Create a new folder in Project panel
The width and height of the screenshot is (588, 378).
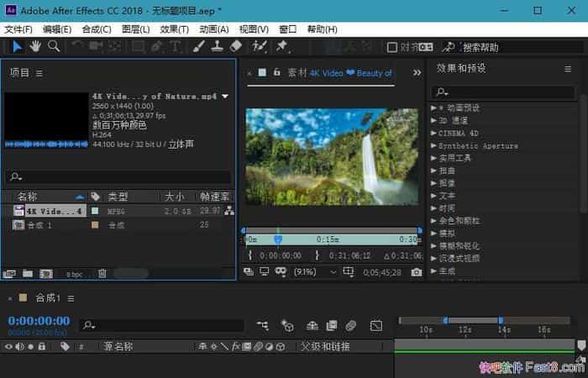[x=28, y=273]
